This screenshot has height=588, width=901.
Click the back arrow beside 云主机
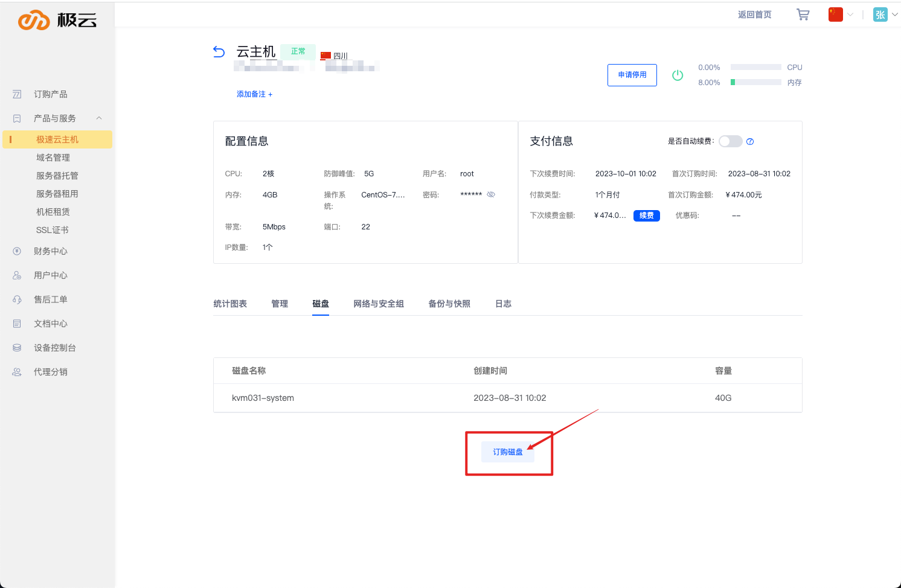coord(219,53)
